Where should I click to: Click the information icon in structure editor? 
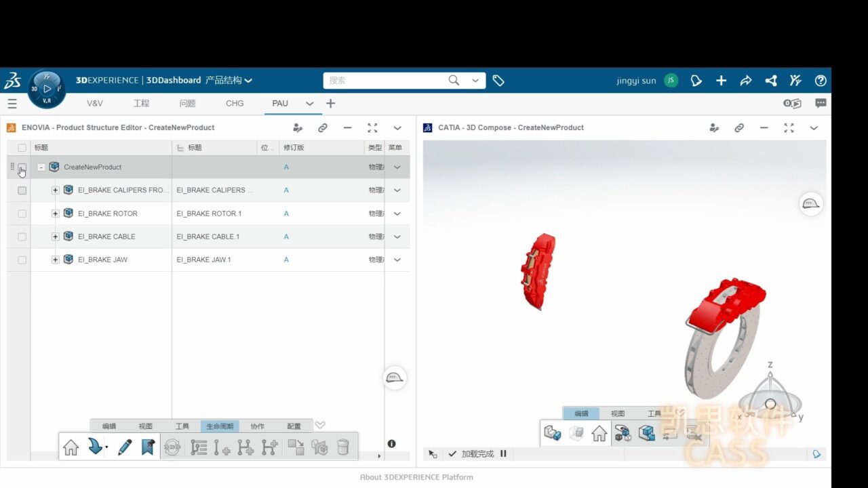tap(391, 444)
